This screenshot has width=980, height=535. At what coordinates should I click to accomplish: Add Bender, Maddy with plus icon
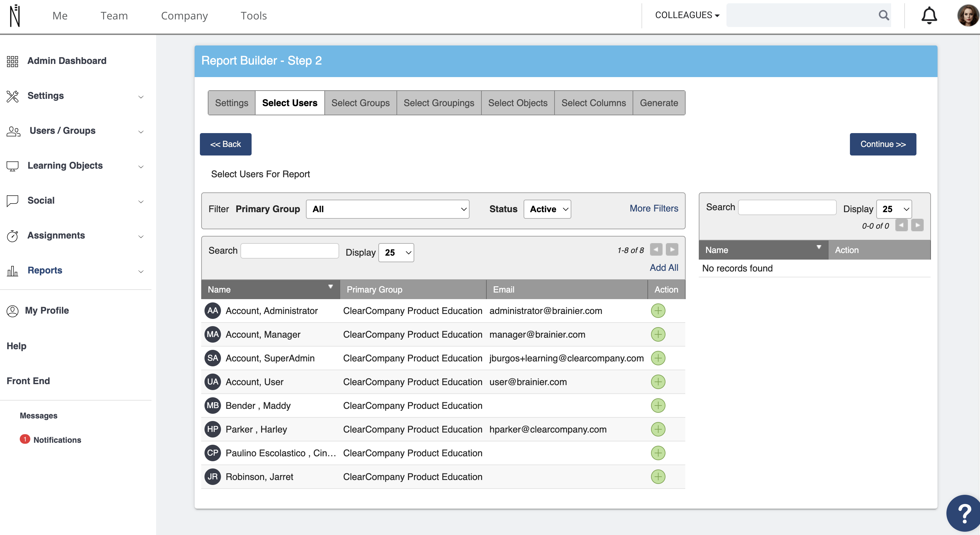[658, 406]
